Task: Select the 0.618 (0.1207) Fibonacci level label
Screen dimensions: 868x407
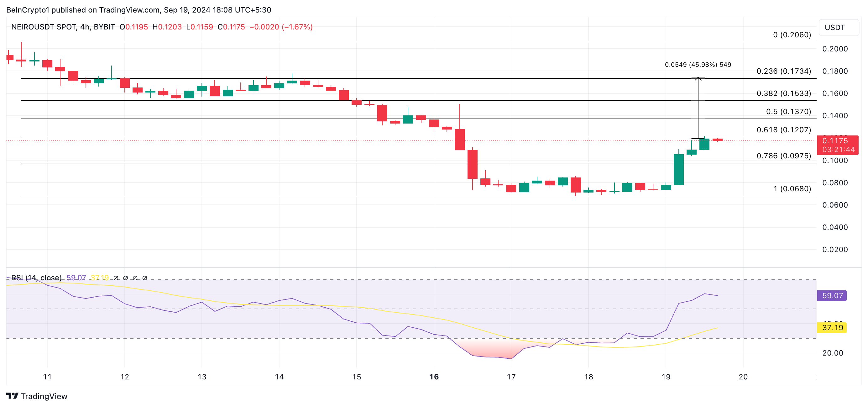Action: 783,130
